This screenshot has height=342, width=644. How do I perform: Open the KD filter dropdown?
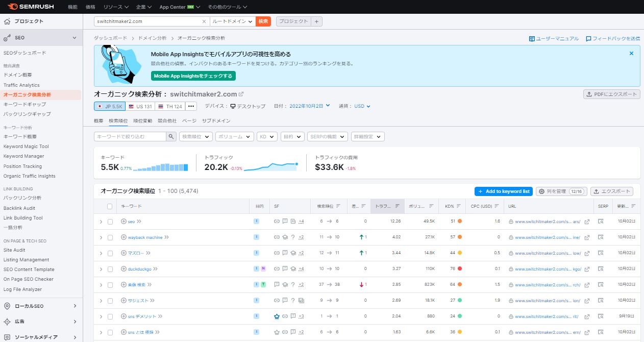[267, 137]
